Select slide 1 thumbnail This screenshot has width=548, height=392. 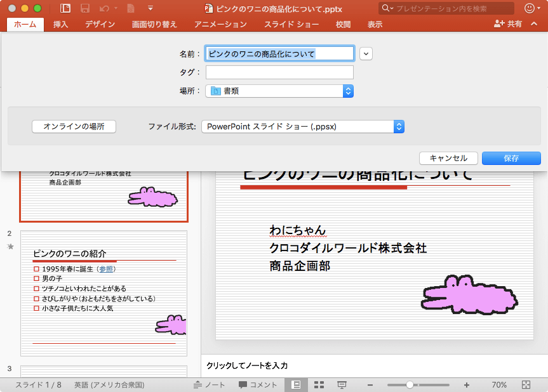tap(104, 196)
